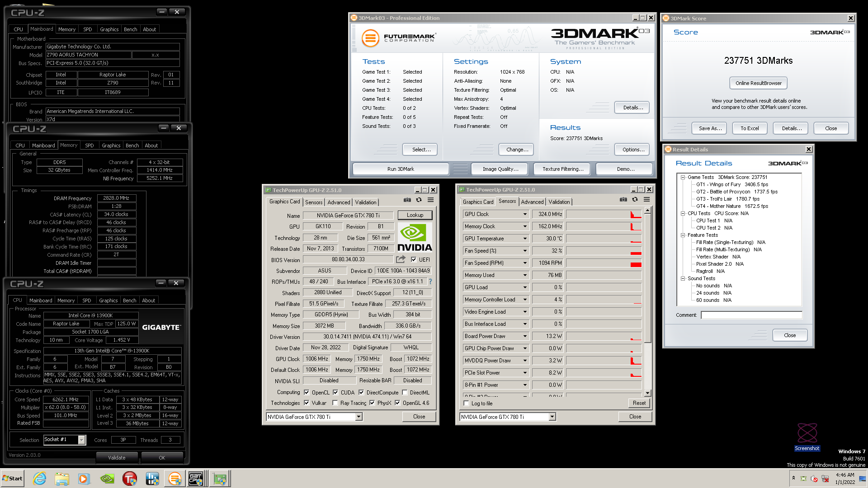Screen dimensions: 868x488
Task: Show hidden tray icons arrow
Action: [793, 478]
